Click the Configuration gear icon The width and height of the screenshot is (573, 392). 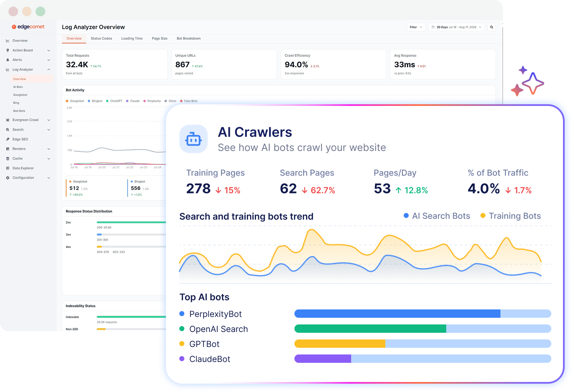click(8, 178)
